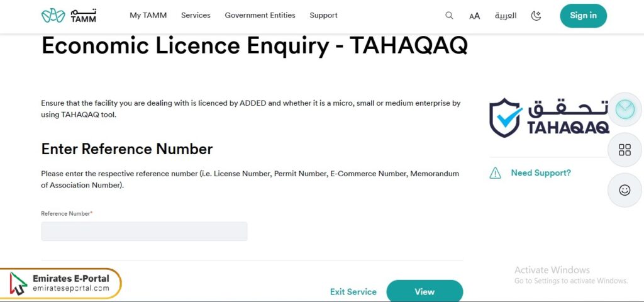Screen dimensions: 644x302
Task: Switch language to العربية
Action: point(506,16)
